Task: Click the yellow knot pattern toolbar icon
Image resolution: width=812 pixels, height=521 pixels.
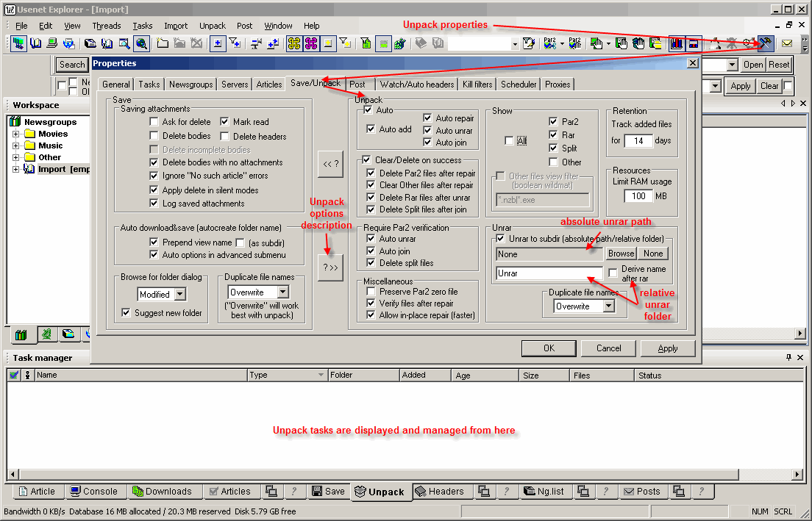Action: pos(294,43)
